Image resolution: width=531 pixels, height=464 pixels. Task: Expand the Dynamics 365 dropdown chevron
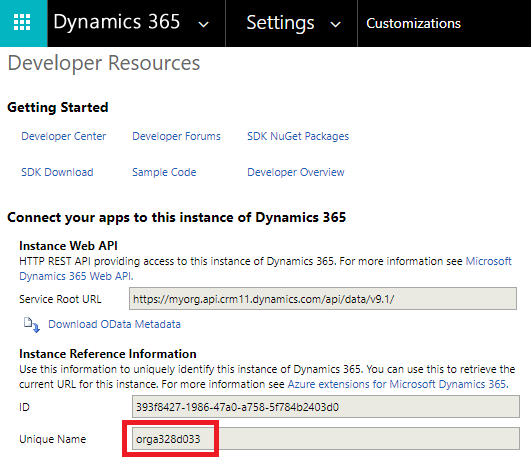coord(204,24)
